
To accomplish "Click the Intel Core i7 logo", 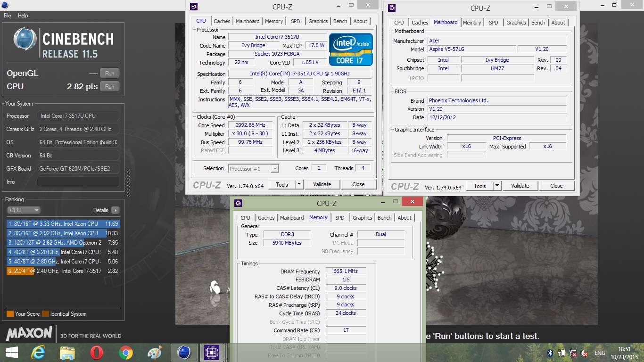I will coord(351,49).
